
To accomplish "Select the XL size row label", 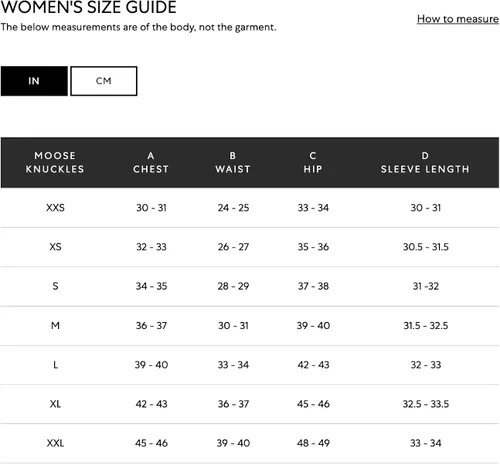I will pyautogui.click(x=55, y=404).
